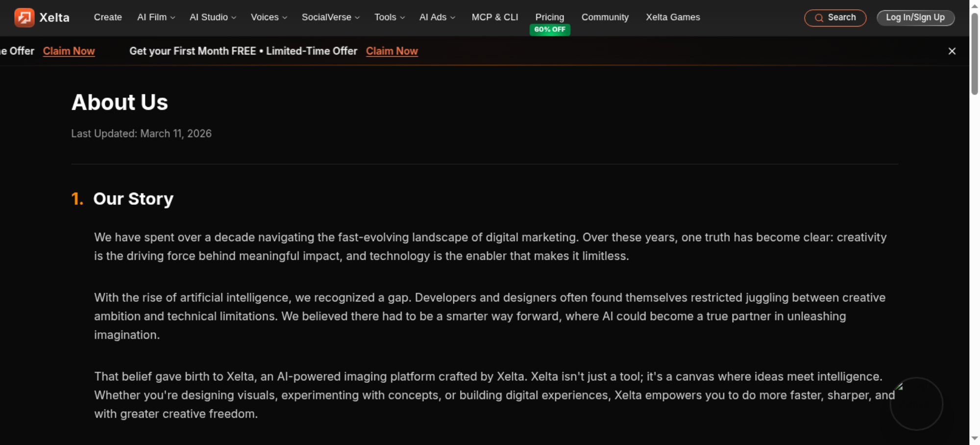Click the vertical scrollbar thumb
Image resolution: width=980 pixels, height=445 pixels.
[975, 54]
